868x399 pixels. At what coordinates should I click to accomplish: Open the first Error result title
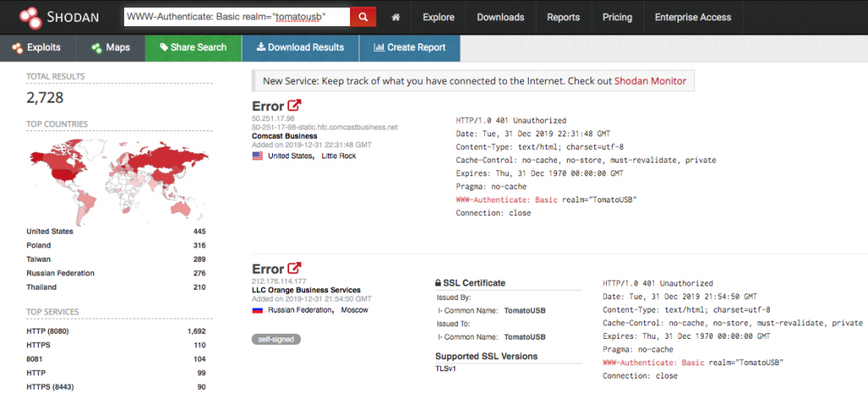(x=268, y=106)
